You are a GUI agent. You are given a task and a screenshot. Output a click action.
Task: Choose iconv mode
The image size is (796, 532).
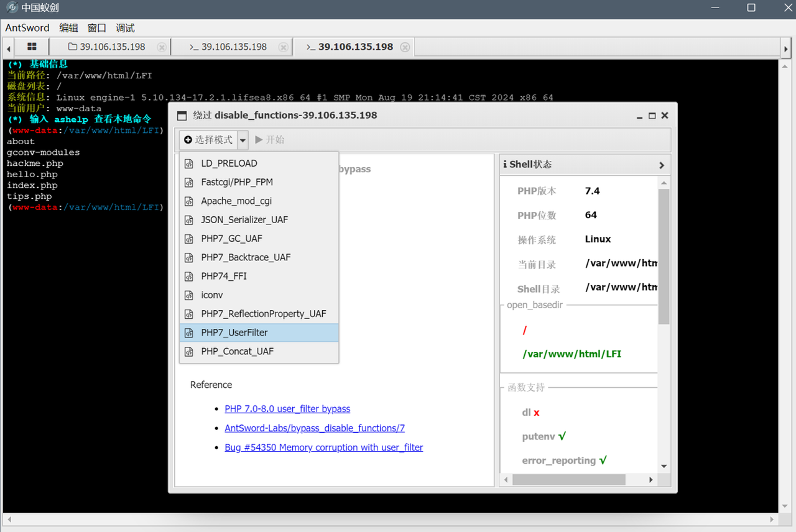coord(259,295)
